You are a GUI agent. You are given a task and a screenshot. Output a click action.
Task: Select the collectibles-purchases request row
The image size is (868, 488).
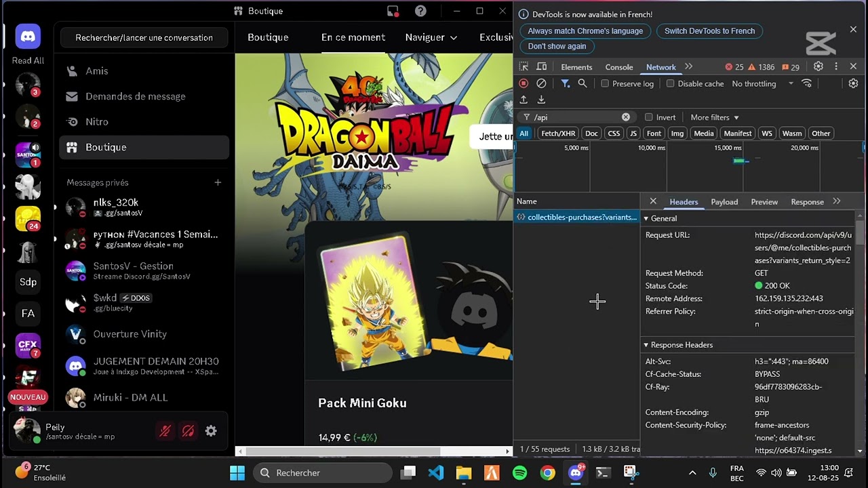point(576,218)
